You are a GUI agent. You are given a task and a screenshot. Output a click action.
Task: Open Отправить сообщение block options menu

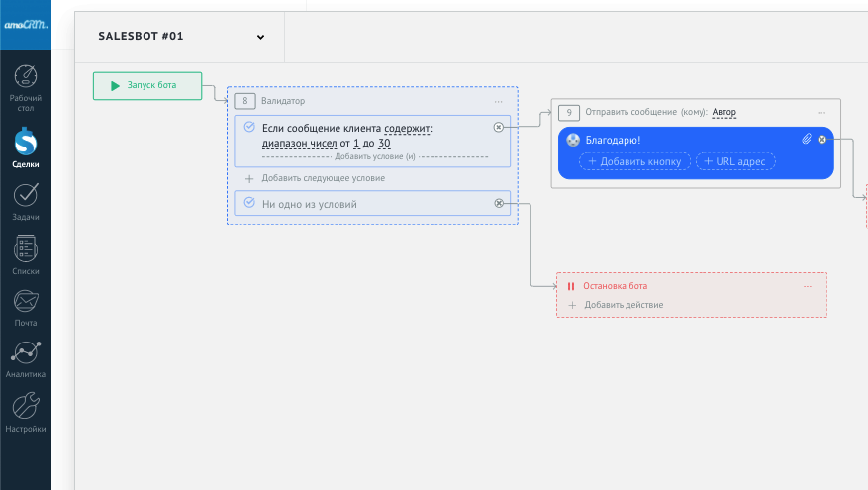pyautogui.click(x=821, y=113)
